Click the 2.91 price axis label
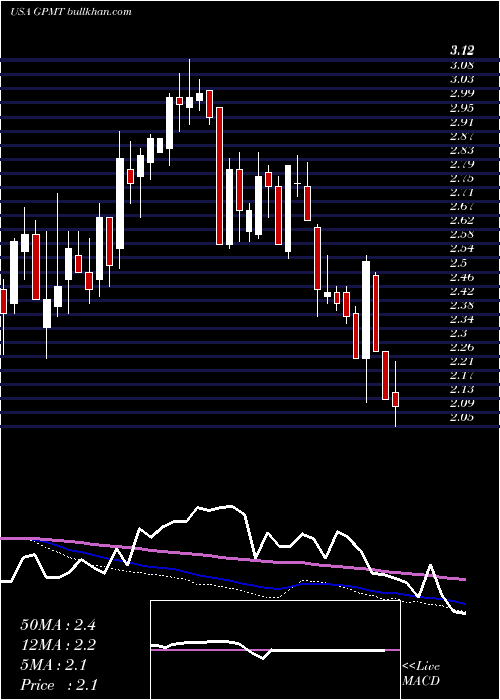This screenshot has width=500, height=700. (462, 122)
